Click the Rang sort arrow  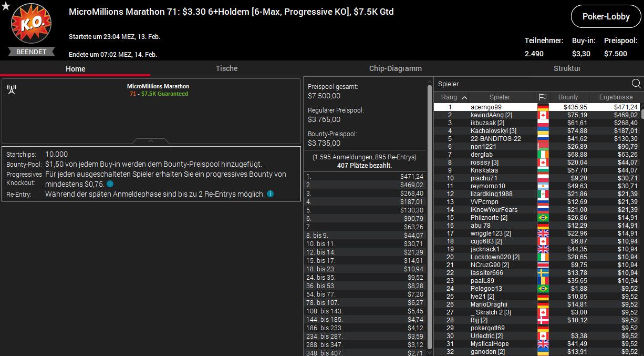[464, 97]
